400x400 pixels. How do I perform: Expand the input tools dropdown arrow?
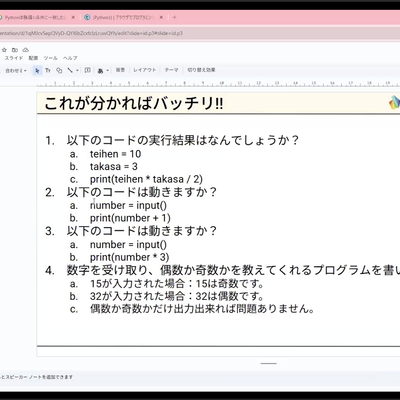coord(107,71)
